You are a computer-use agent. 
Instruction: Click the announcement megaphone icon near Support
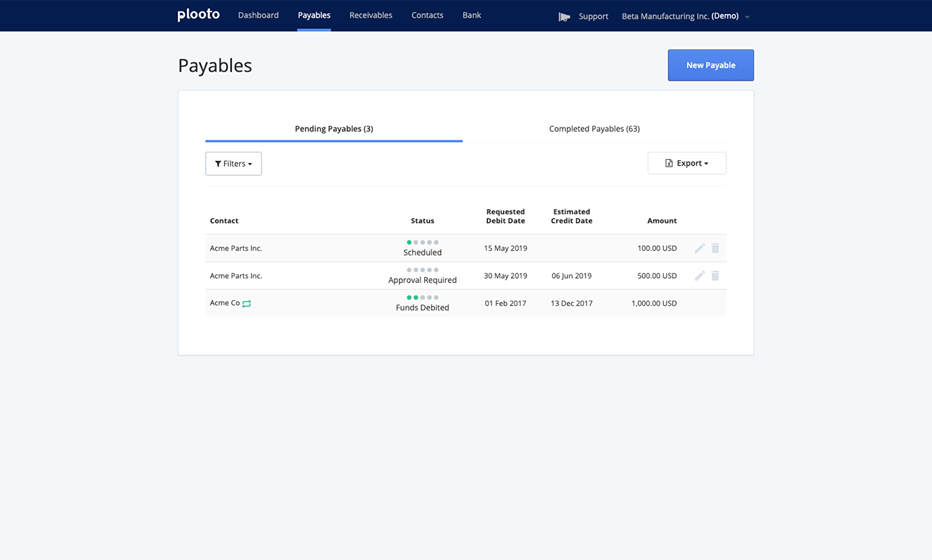[x=564, y=16]
